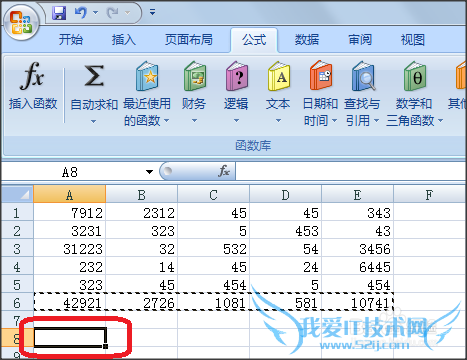Switch to the 插入 tab

click(x=124, y=40)
